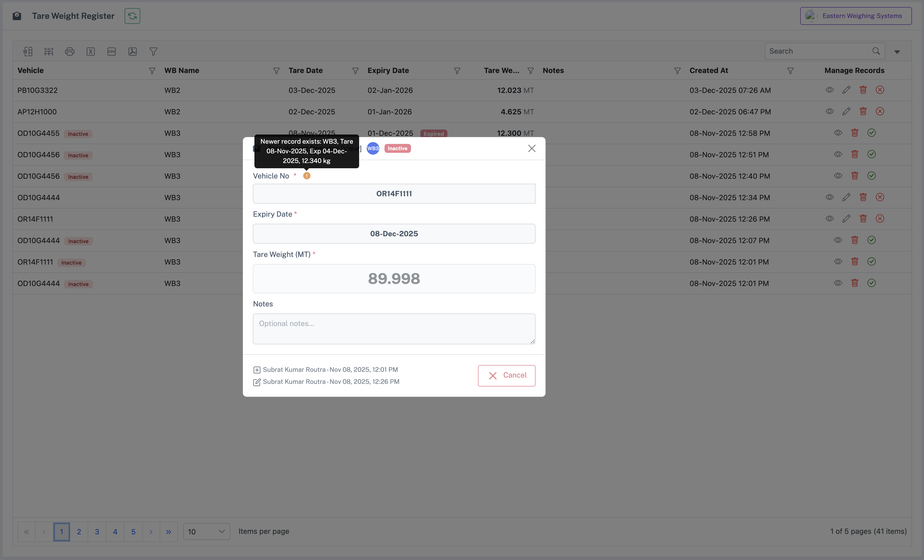Viewport: 924px width, 560px height.
Task: Click the toolbar filter funnel icon
Action: pos(153,51)
